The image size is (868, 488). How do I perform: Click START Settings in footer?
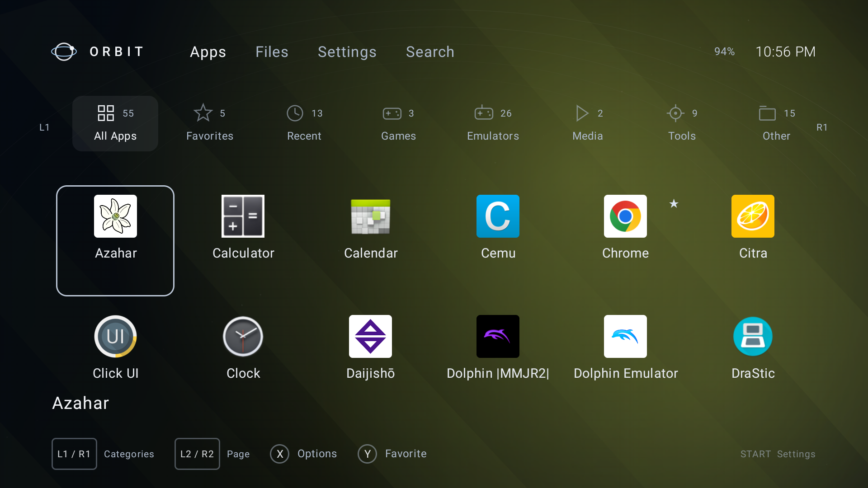pos(778,454)
